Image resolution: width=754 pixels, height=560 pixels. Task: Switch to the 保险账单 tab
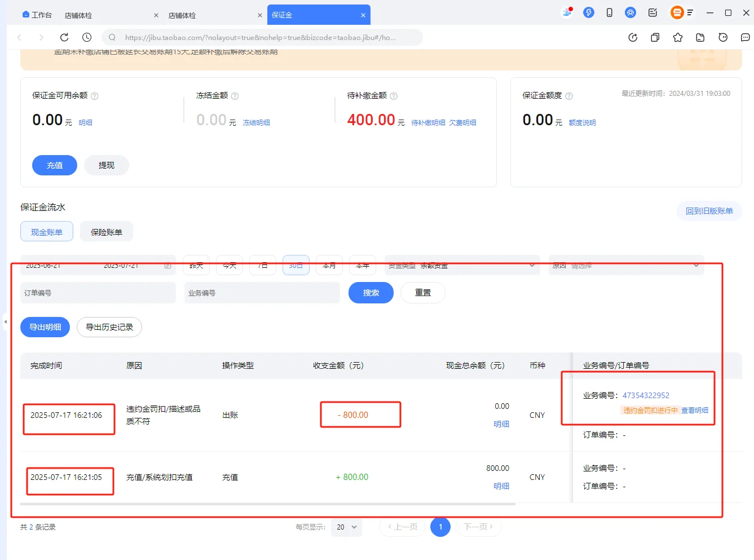107,231
